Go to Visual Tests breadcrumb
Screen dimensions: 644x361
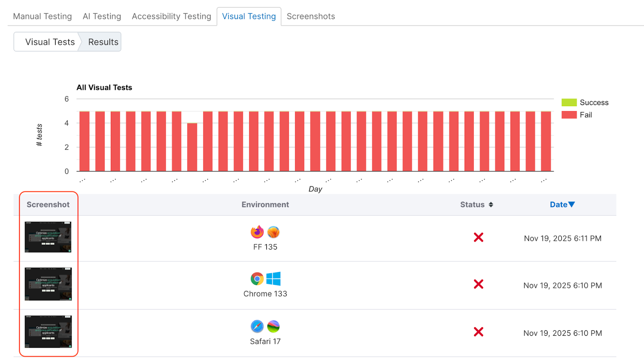[x=50, y=42]
